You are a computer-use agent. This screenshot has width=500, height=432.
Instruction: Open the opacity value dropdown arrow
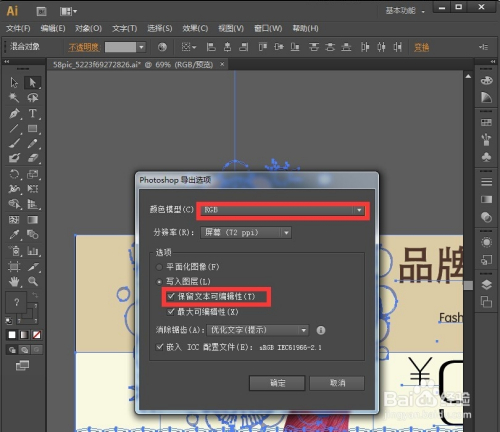click(141, 47)
